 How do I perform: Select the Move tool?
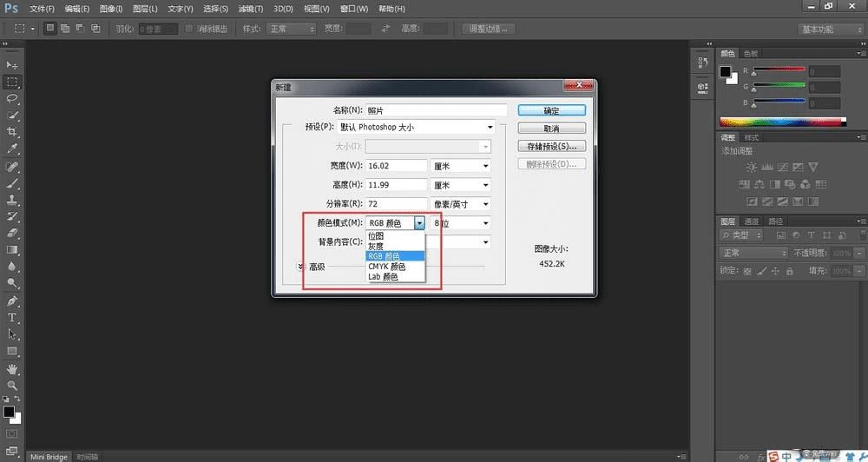pyautogui.click(x=11, y=65)
